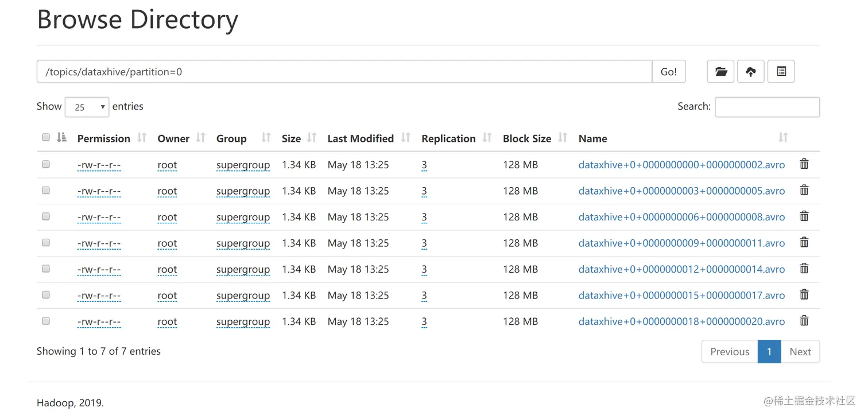Click the Permission column header text

tap(104, 138)
